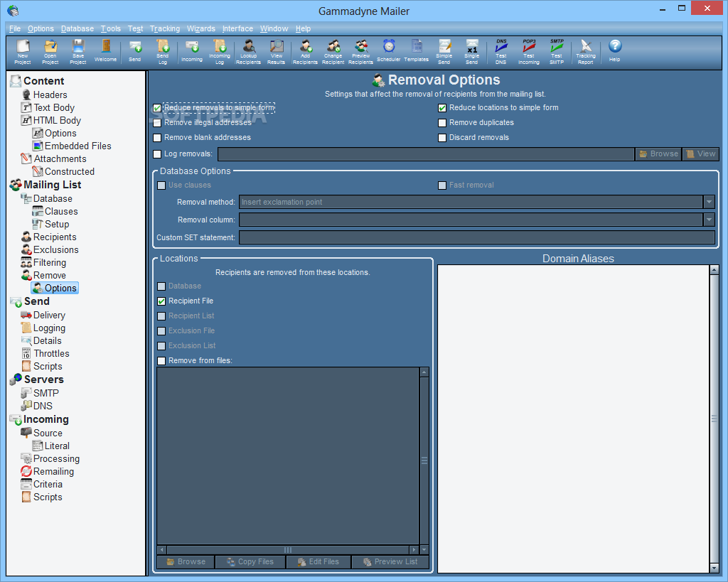This screenshot has width=728, height=582.
Task: Click Simple Send toolbar icon
Action: [444, 51]
